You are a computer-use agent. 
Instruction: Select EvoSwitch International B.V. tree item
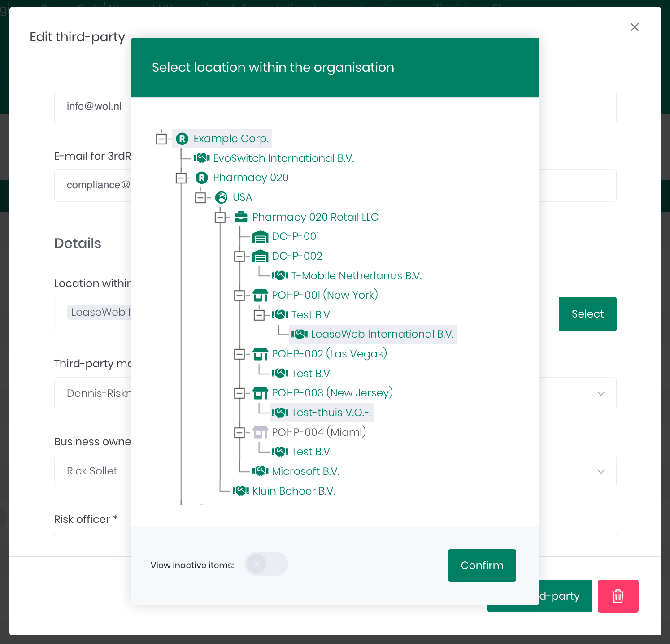coord(283,158)
